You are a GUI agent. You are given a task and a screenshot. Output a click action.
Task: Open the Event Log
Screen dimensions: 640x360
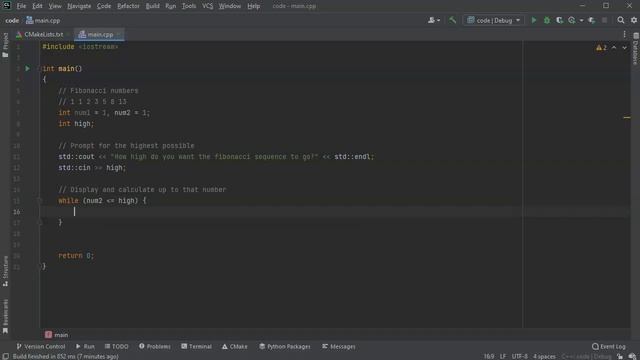[608, 347]
